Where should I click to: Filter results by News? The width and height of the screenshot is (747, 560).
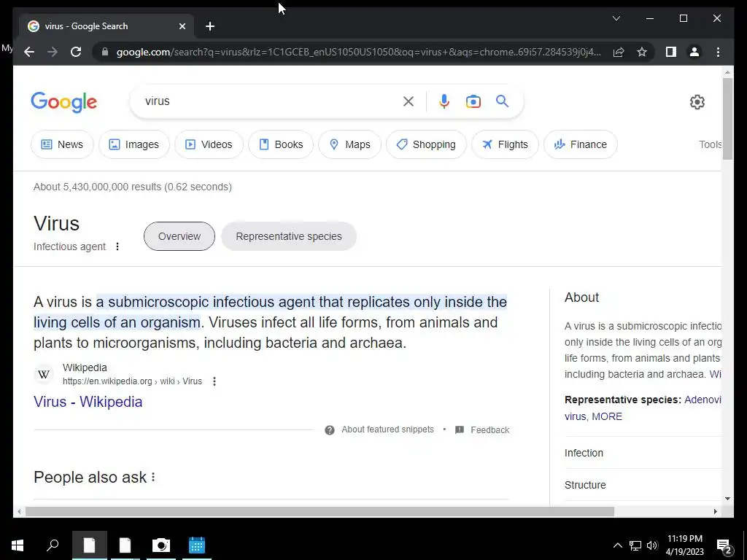[62, 144]
